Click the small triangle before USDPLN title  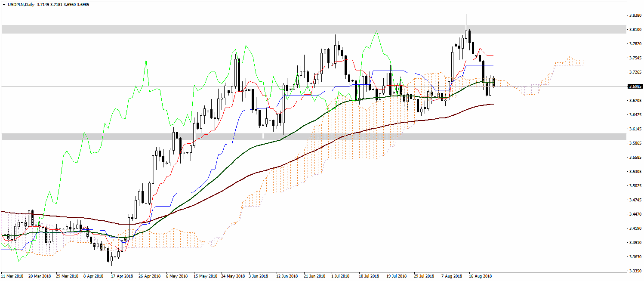(4, 4)
